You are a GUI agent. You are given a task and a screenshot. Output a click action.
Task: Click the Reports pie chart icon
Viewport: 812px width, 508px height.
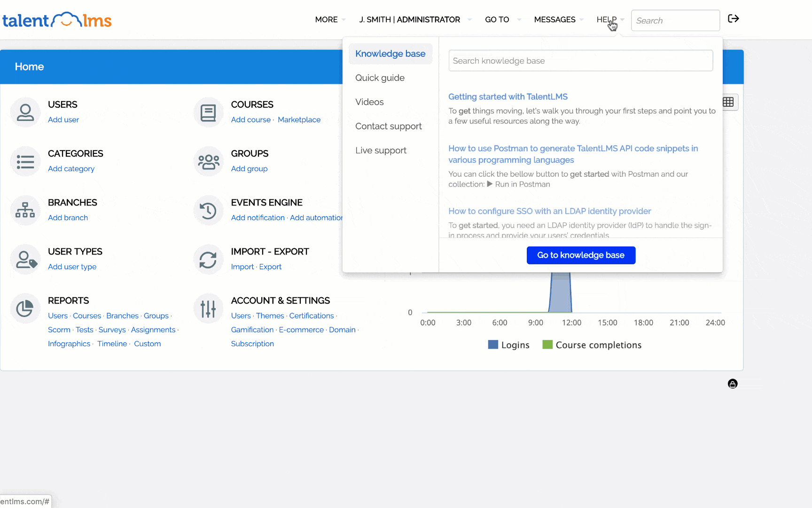[x=25, y=308]
